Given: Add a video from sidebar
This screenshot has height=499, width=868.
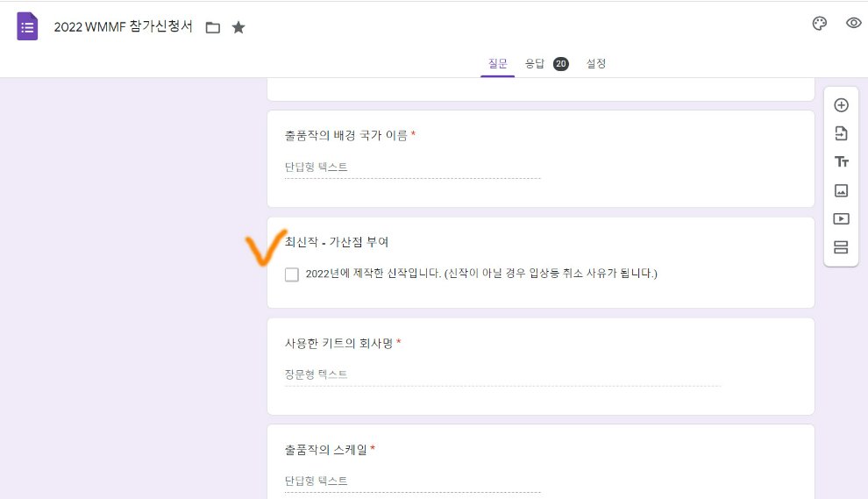Looking at the screenshot, I should pos(841,218).
